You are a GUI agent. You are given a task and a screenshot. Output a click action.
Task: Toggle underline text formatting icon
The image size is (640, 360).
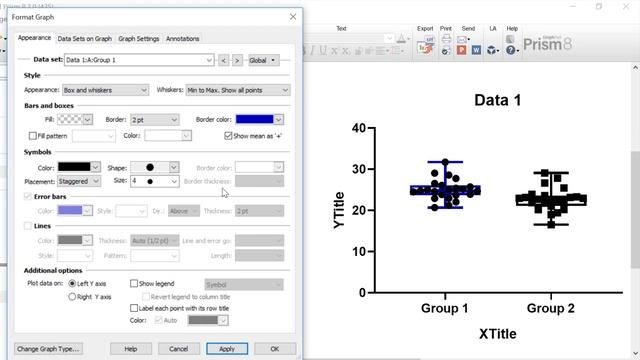tap(323, 51)
